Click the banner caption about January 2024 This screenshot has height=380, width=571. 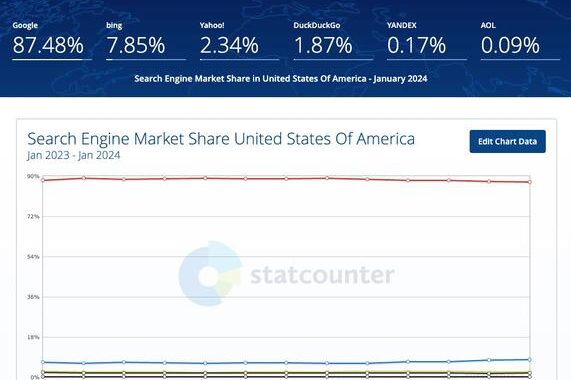click(x=281, y=79)
